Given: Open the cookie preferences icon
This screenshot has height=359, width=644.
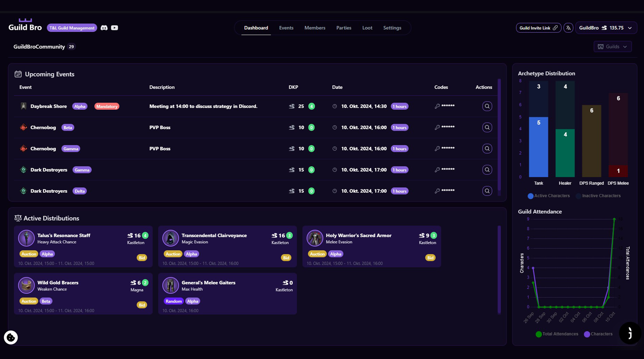Looking at the screenshot, I should click(x=11, y=337).
